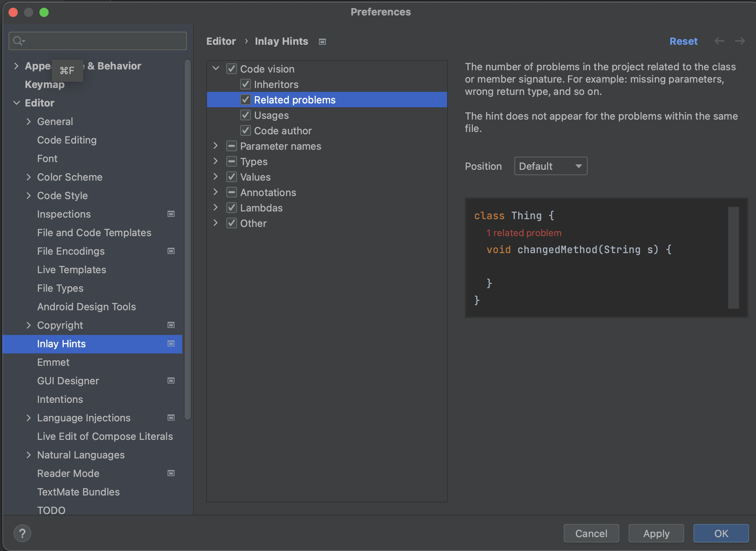The height and width of the screenshot is (551, 756).
Task: Click the Reset link
Action: pyautogui.click(x=683, y=41)
